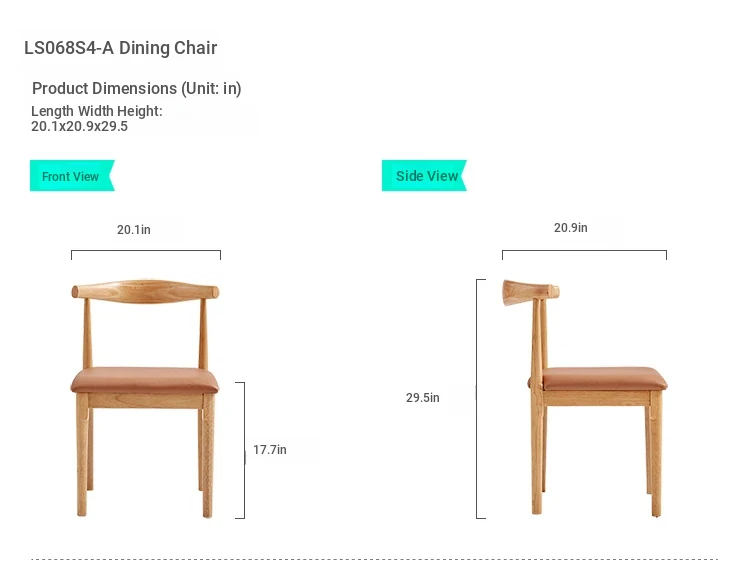Click the bracket line under 20.9in
Screen dimensions: 750x580
click(x=584, y=251)
